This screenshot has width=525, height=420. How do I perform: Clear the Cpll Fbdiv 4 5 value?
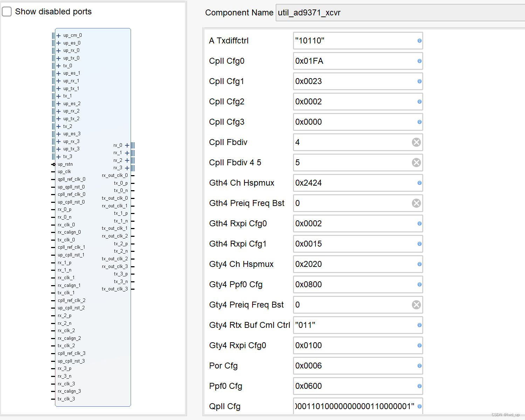coord(416,163)
